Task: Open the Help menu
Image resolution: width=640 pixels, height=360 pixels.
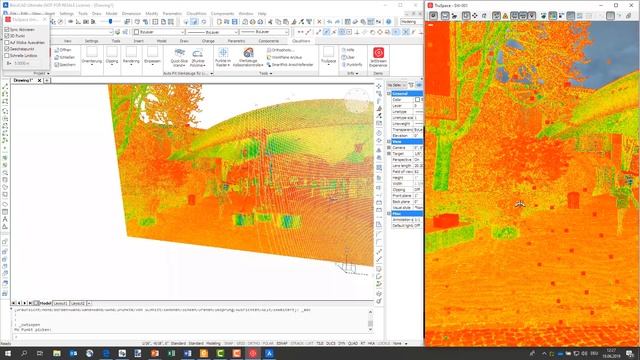Action: 262,13
